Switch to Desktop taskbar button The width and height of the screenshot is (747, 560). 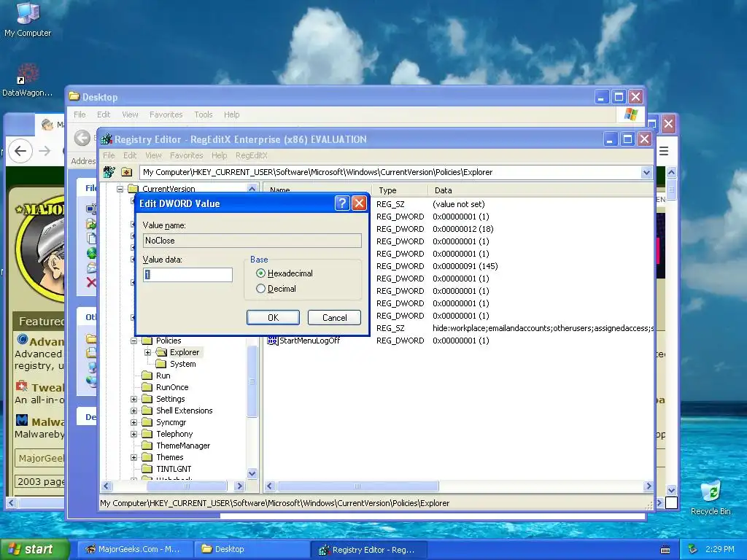(252, 549)
